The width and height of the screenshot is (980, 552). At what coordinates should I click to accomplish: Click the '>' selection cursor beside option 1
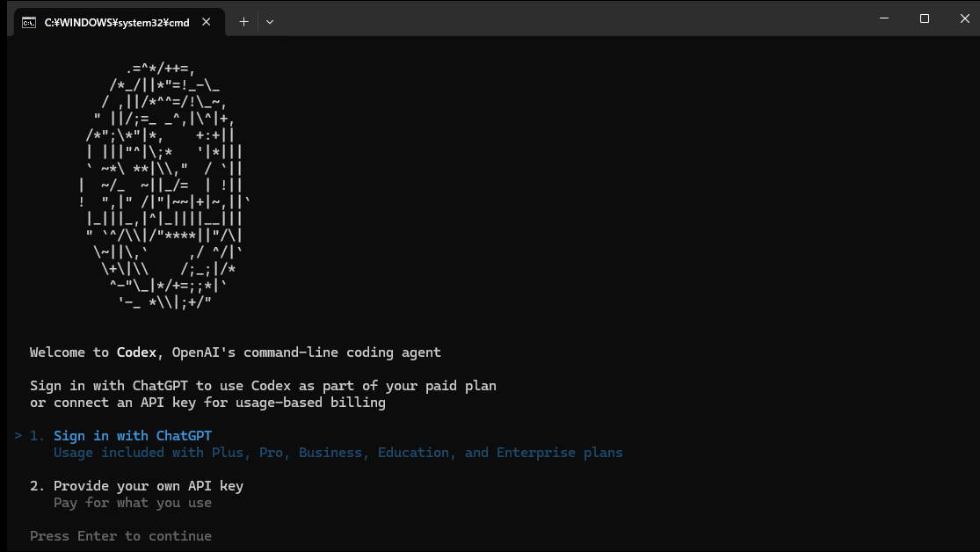[18, 436]
